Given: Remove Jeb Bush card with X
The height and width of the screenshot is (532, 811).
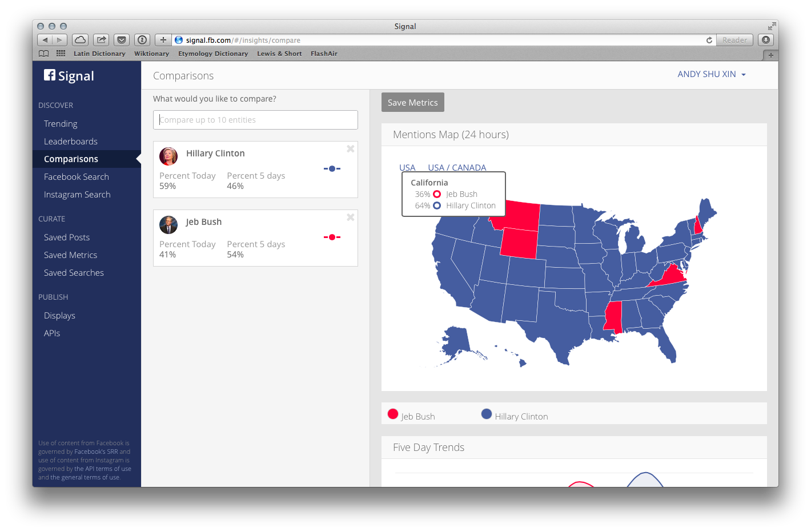Looking at the screenshot, I should [x=351, y=217].
